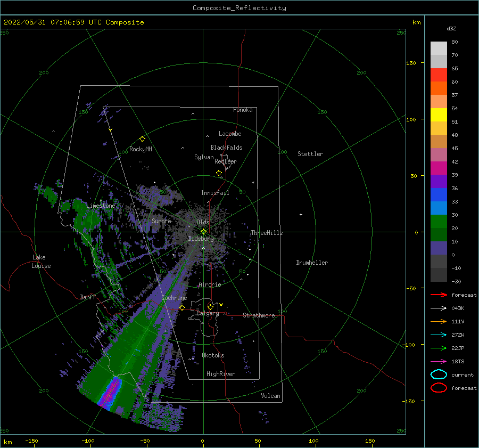Select the magenta 18TS arrow icon
This screenshot has width=479, height=448.
[439, 362]
